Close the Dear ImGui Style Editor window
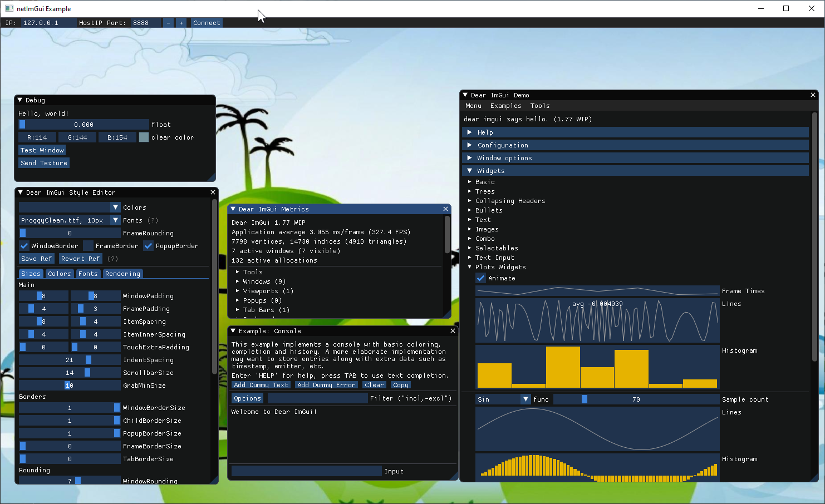Screen dimensions: 825x504 (213, 192)
